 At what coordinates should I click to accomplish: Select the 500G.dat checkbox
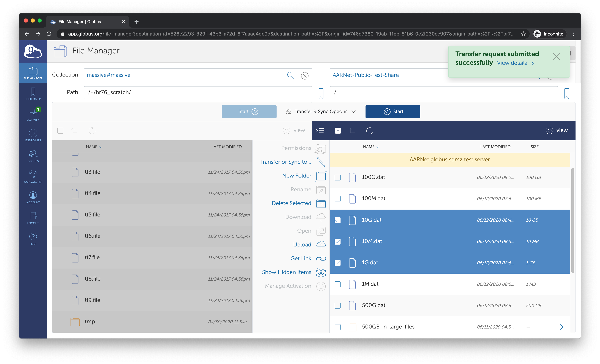[x=338, y=306]
